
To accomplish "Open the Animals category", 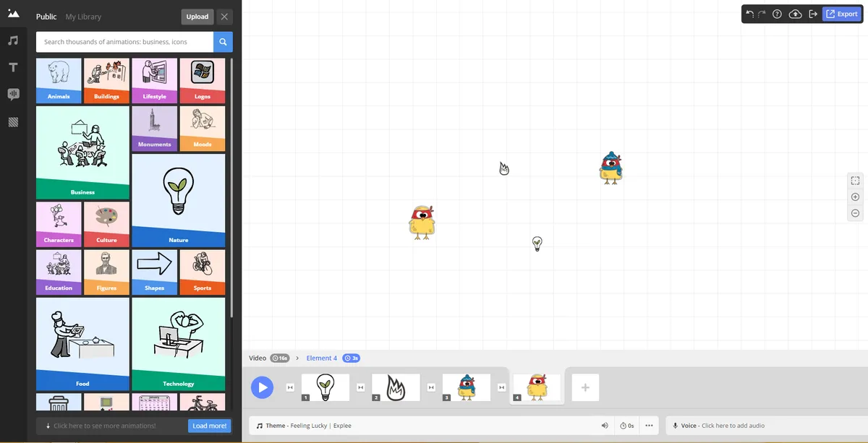I will click(x=59, y=81).
